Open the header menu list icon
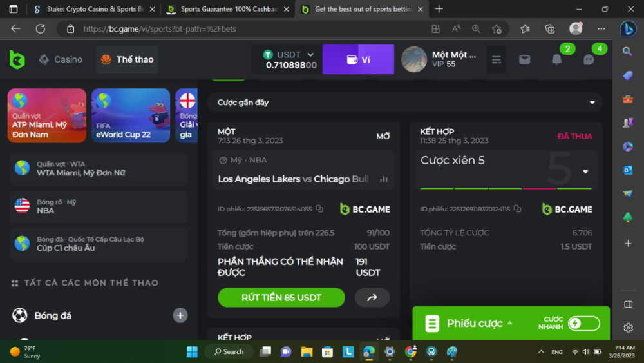The height and width of the screenshot is (363, 644). (496, 59)
